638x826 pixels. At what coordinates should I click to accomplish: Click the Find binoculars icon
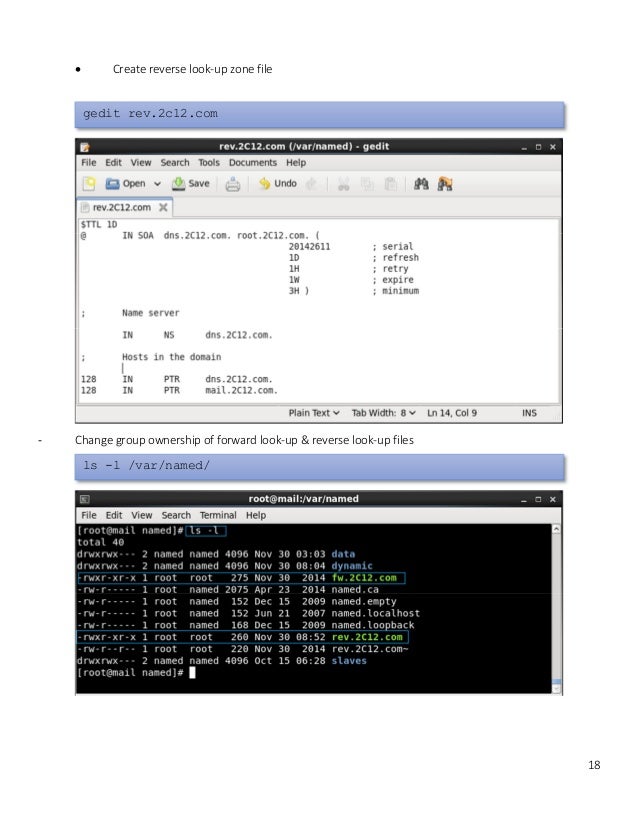click(421, 184)
